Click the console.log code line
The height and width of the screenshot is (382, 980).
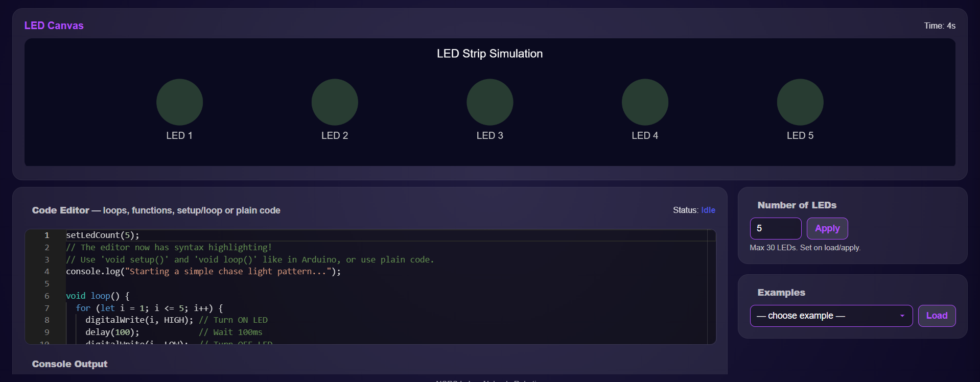tap(203, 272)
